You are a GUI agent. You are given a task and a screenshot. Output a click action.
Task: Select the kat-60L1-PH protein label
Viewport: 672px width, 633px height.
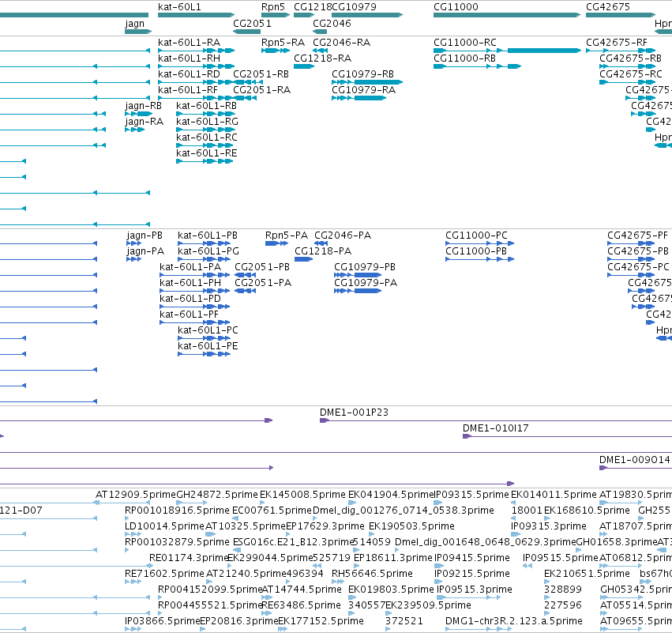190,283
